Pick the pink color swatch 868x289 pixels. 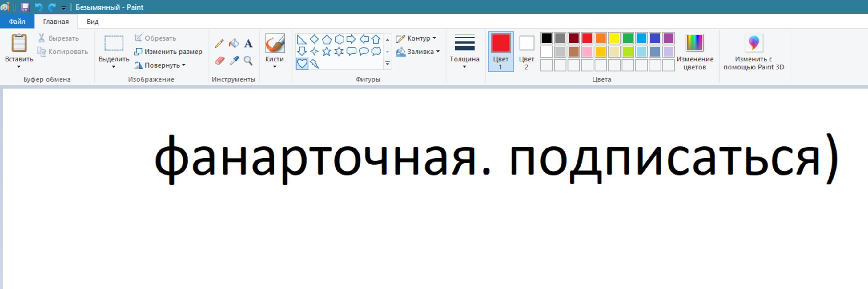[587, 51]
